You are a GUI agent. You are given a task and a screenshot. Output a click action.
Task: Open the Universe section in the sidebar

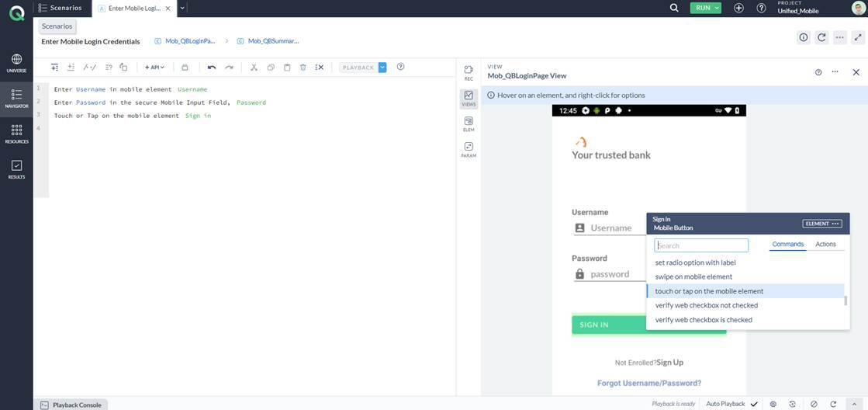(16, 64)
